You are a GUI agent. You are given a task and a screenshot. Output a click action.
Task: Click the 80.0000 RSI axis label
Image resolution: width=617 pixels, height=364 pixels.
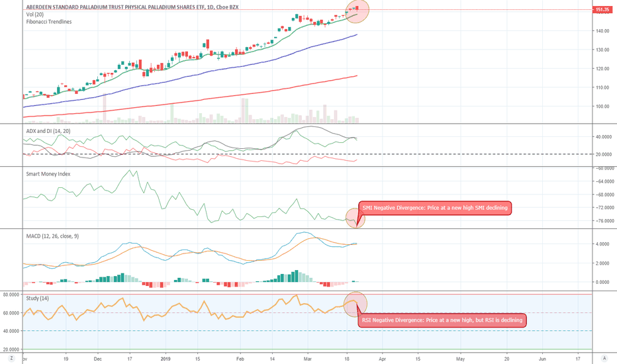(11, 295)
